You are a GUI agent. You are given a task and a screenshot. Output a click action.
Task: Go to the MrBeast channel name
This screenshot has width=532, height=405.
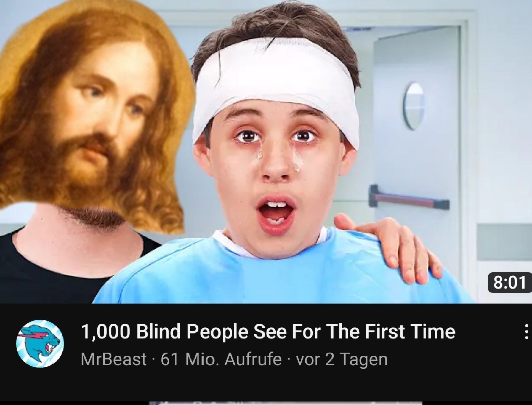tap(113, 359)
